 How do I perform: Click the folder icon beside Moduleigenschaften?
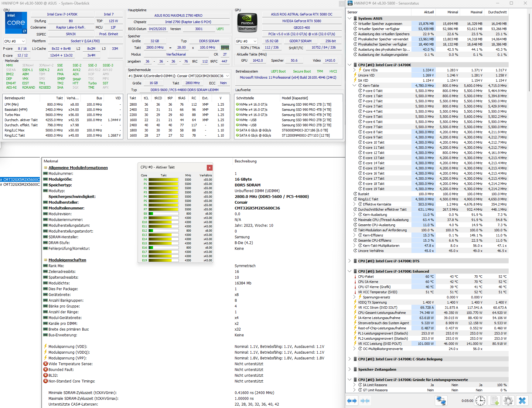(x=46, y=260)
